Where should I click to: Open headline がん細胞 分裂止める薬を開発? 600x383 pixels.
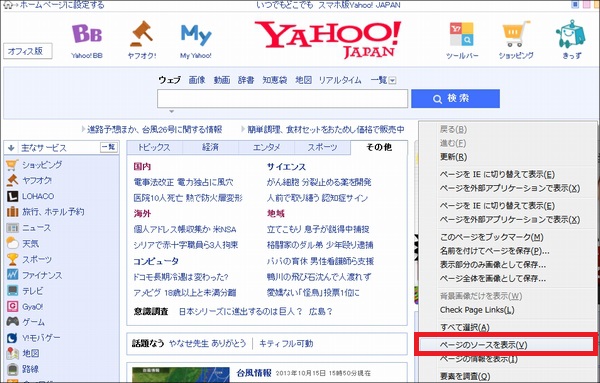(319, 183)
